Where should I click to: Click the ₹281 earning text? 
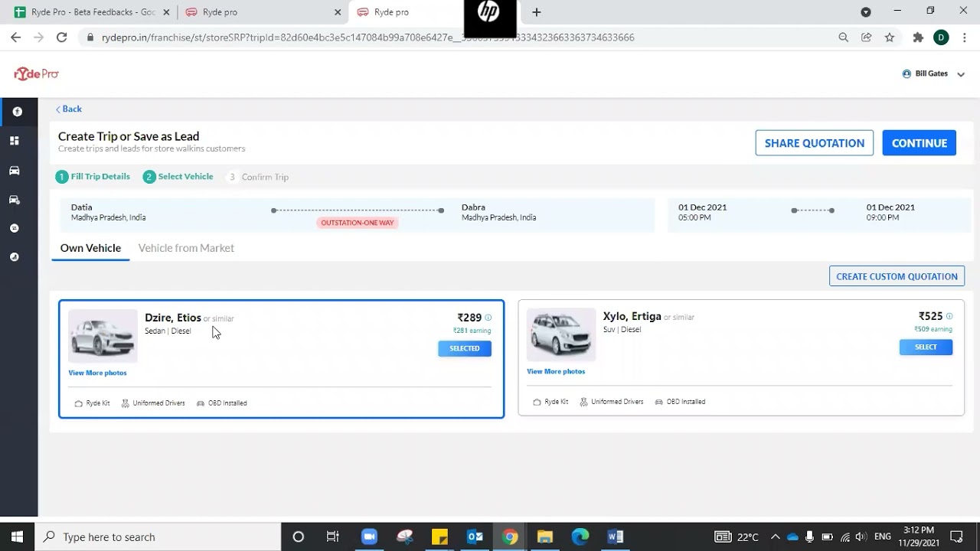tap(472, 331)
